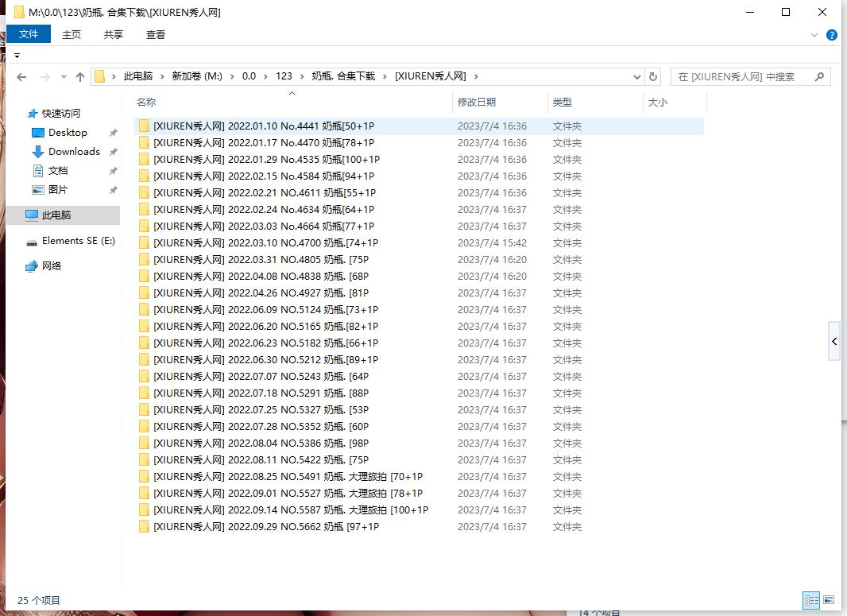Go forward with the right arrow button
The image size is (847, 616).
[44, 77]
